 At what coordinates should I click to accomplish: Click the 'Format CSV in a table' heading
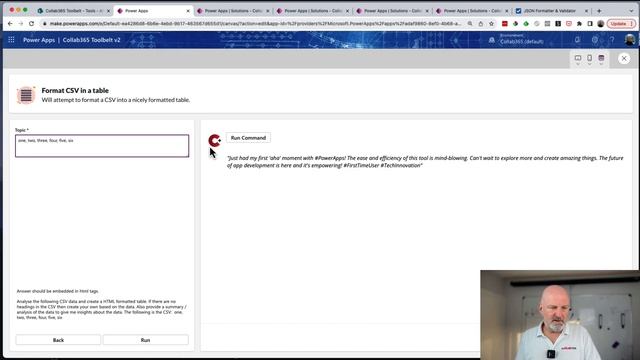[x=75, y=91]
